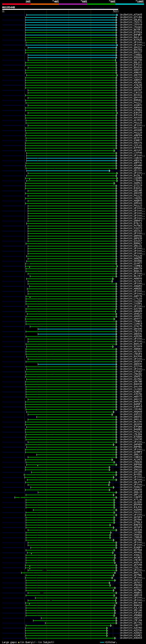Viewport: 146px width, 644px height.
Task: Click hit label UniRef100_Q10HT7
Action: pyautogui.click(x=131, y=263)
